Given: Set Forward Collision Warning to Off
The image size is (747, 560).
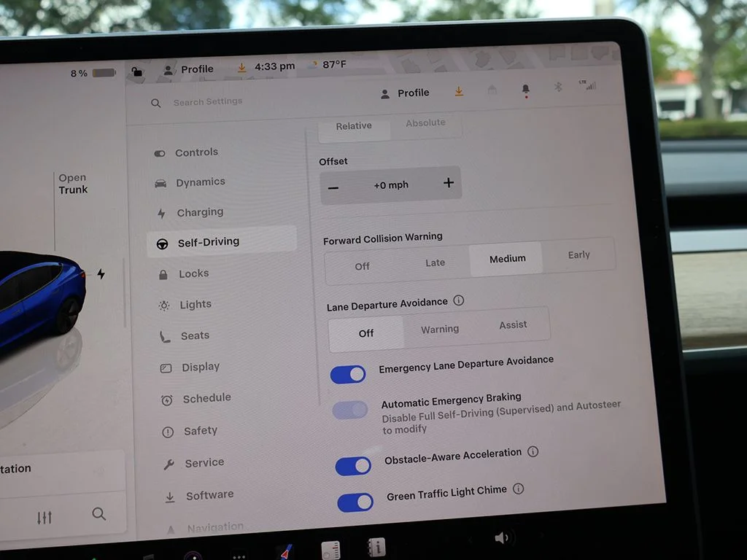Looking at the screenshot, I should (x=362, y=267).
